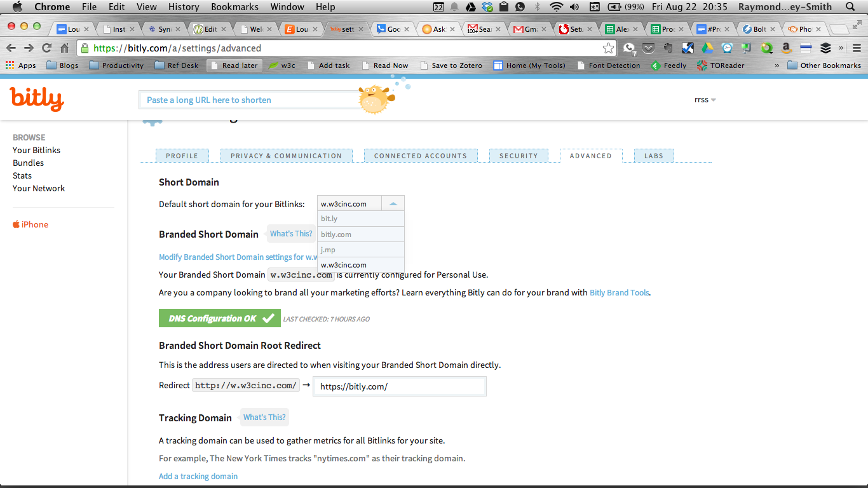Click the Home icon in the toolbar
Viewport: 868px width, 488px height.
64,48
